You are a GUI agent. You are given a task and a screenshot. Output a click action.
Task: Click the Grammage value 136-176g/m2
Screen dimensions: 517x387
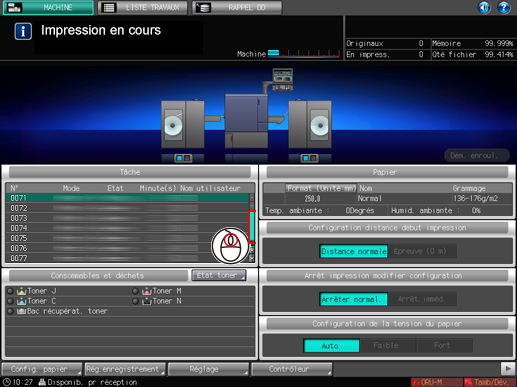(475, 199)
